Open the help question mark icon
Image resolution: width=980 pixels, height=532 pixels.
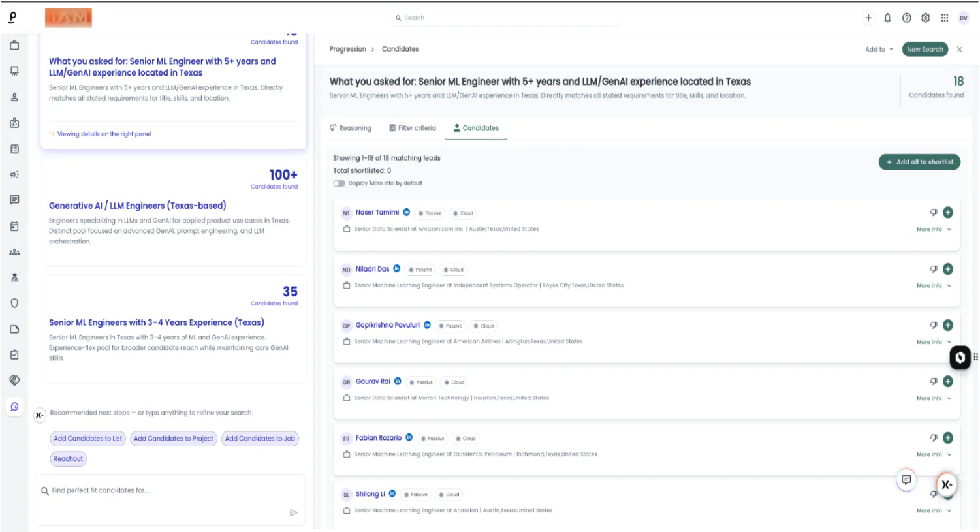tap(906, 18)
